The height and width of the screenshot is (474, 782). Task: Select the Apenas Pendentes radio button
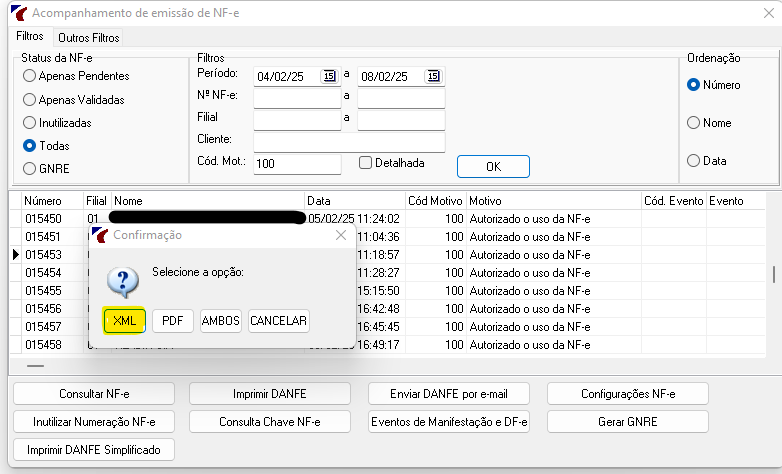(29, 76)
